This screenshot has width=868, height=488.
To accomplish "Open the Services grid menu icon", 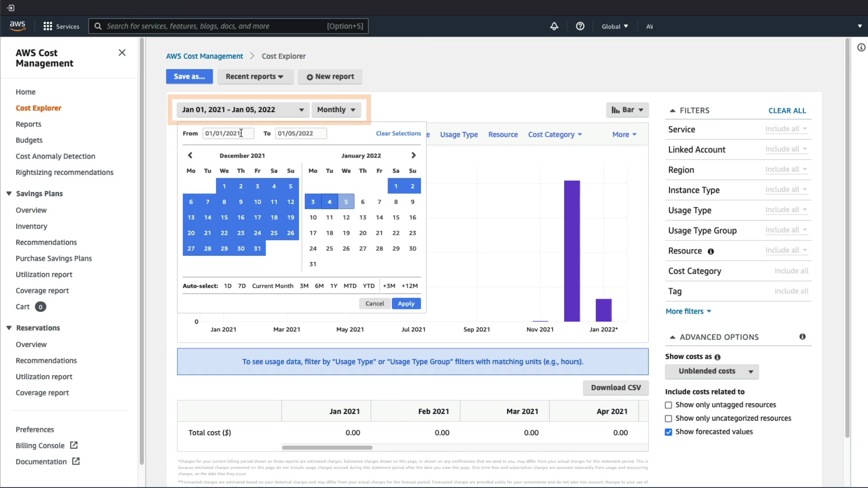I will 47,26.
